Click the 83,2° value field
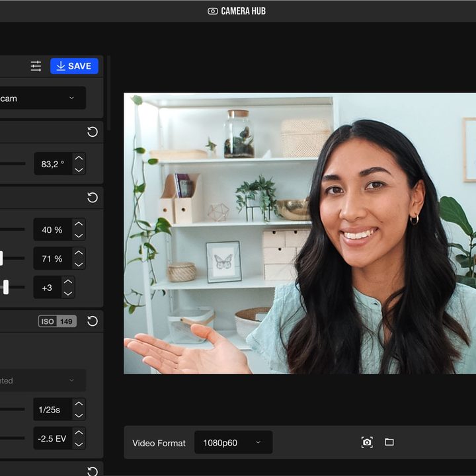The width and height of the screenshot is (476, 476). (x=53, y=164)
